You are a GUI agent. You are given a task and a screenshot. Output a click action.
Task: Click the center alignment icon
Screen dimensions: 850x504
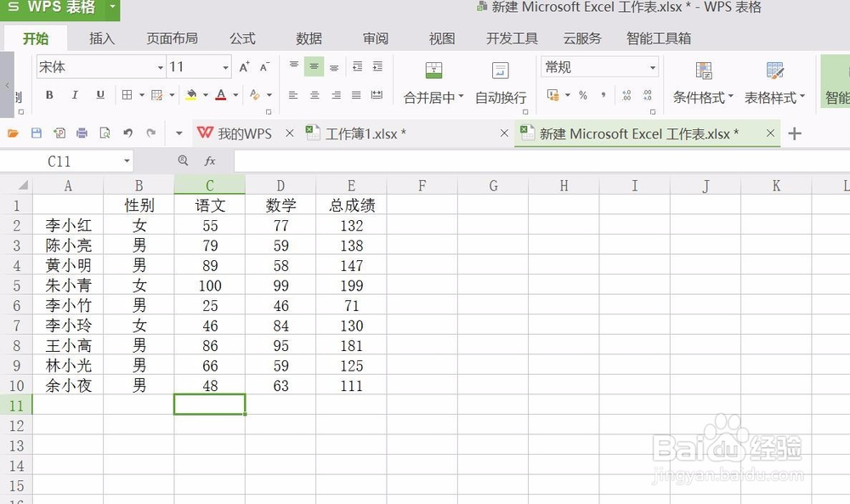point(313,95)
